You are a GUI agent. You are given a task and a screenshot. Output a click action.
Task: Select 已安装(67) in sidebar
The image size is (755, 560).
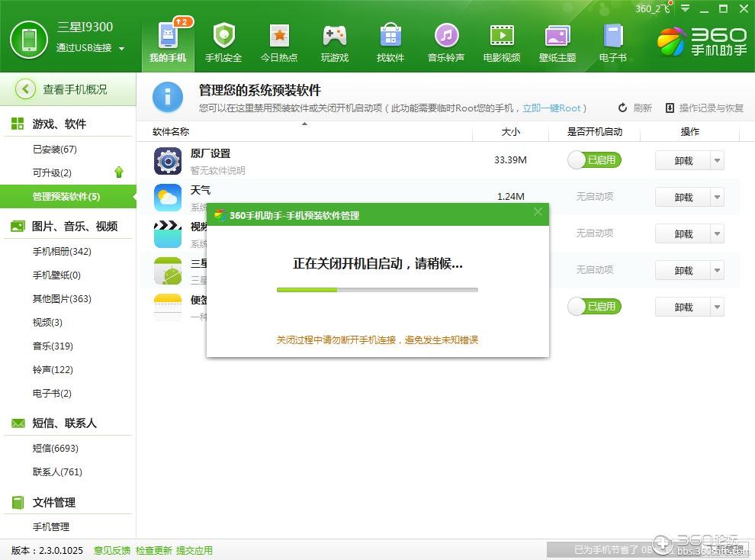click(54, 150)
